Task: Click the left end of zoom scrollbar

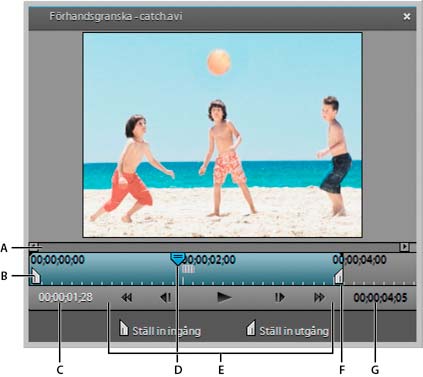Action: 34,246
